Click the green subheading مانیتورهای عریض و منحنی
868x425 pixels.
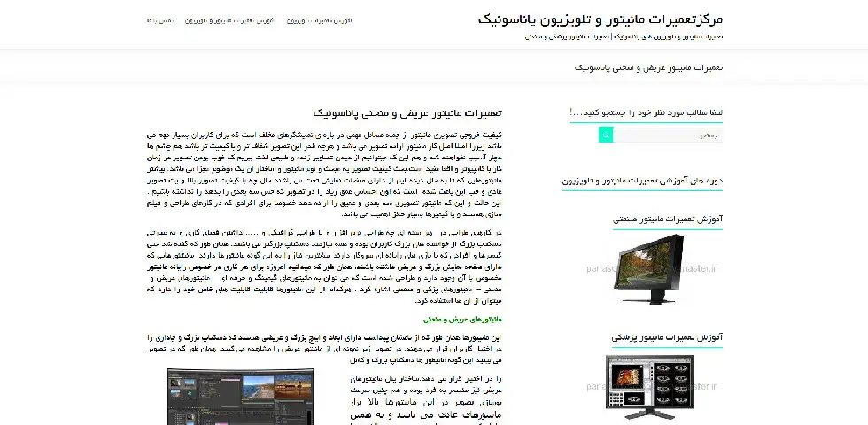[x=462, y=320]
